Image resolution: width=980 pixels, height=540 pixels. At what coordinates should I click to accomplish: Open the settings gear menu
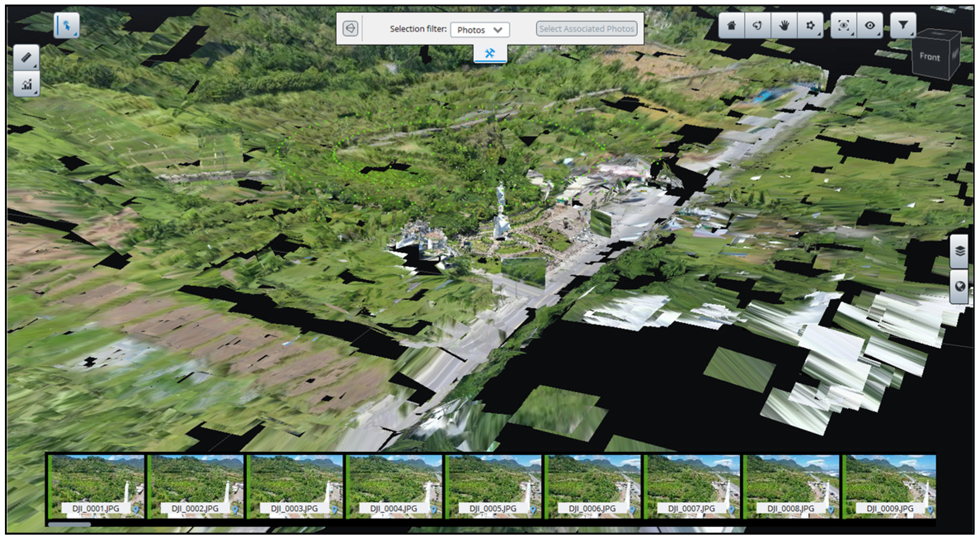pyautogui.click(x=810, y=26)
